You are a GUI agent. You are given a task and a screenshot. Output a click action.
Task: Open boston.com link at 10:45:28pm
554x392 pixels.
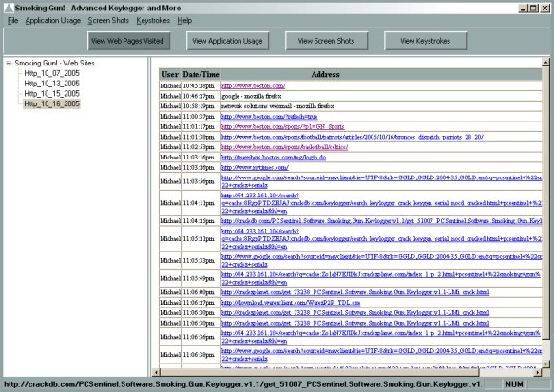click(x=254, y=85)
